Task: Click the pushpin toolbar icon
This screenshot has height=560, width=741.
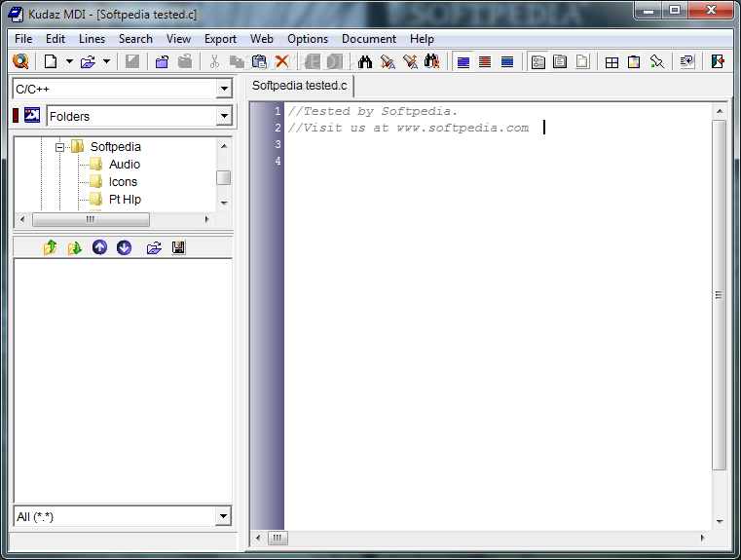Action: (x=656, y=62)
